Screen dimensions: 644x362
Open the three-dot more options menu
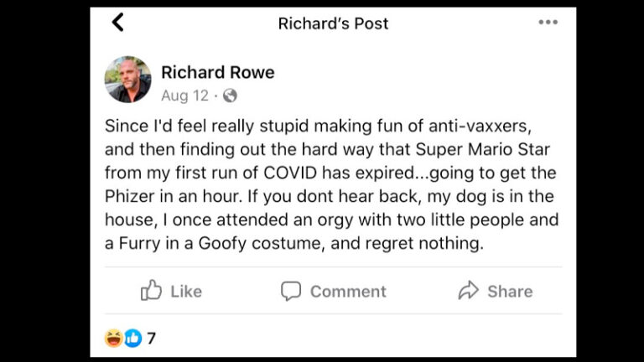coord(548,22)
